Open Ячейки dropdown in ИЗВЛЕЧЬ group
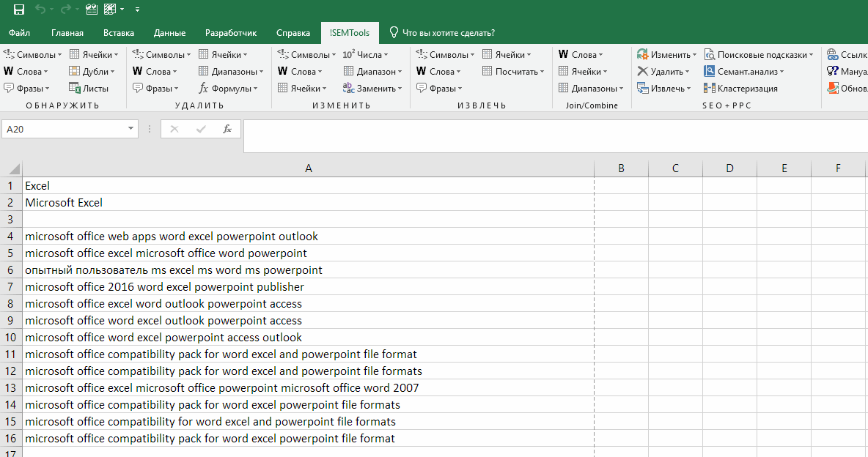 coord(507,54)
